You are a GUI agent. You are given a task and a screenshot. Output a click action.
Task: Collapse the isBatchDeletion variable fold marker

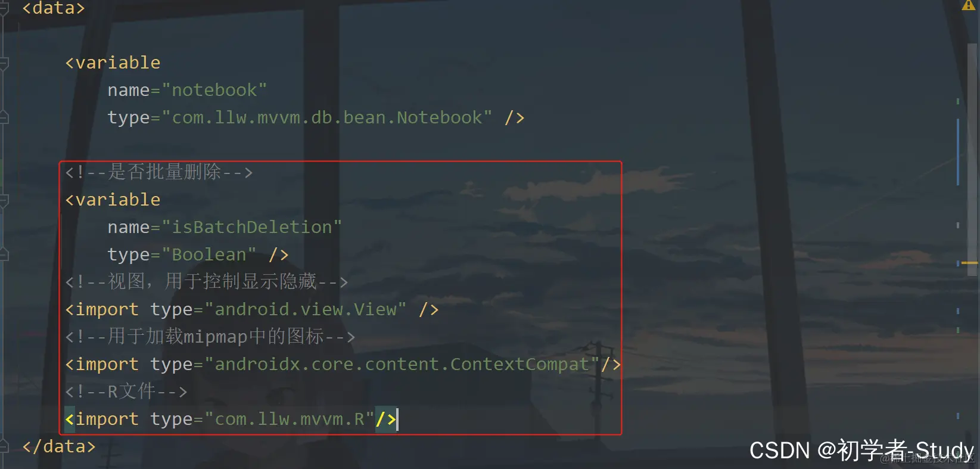click(x=4, y=200)
